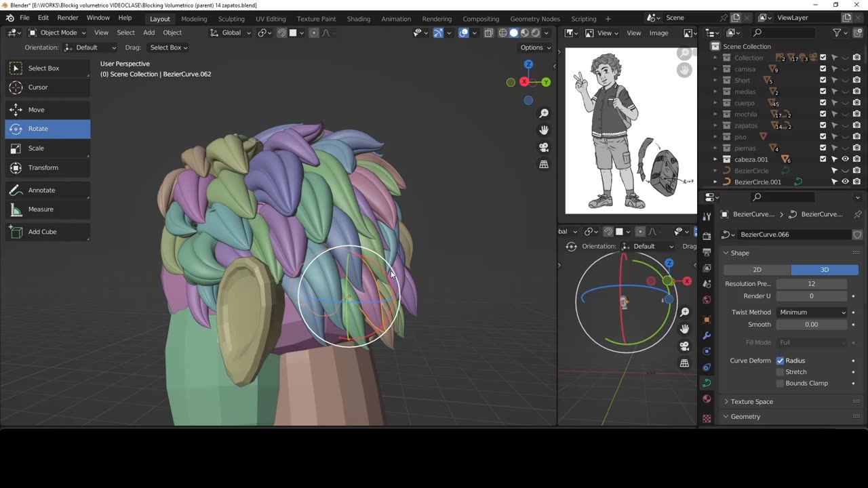The image size is (868, 488).
Task: Open the Add menu in 3D viewport
Action: coord(149,33)
